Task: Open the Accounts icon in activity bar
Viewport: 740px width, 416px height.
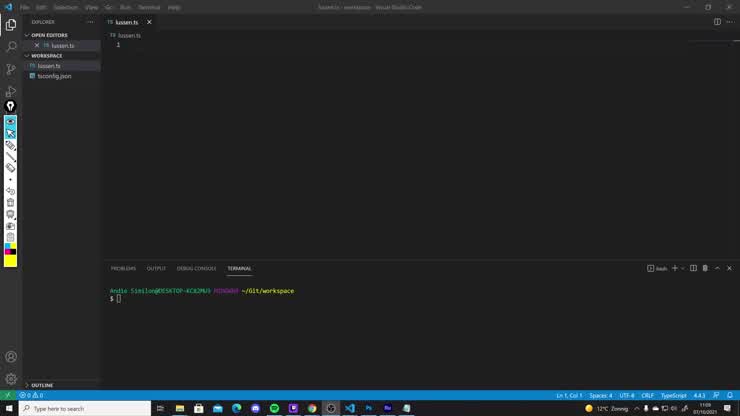Action: (11, 357)
